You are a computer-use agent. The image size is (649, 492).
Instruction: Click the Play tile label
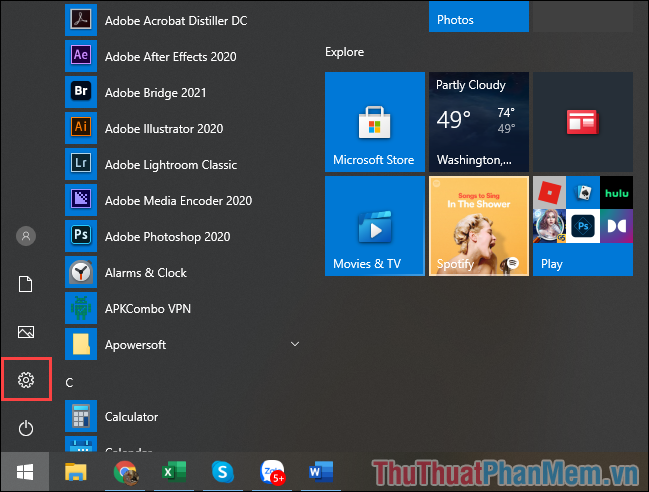coord(552,264)
